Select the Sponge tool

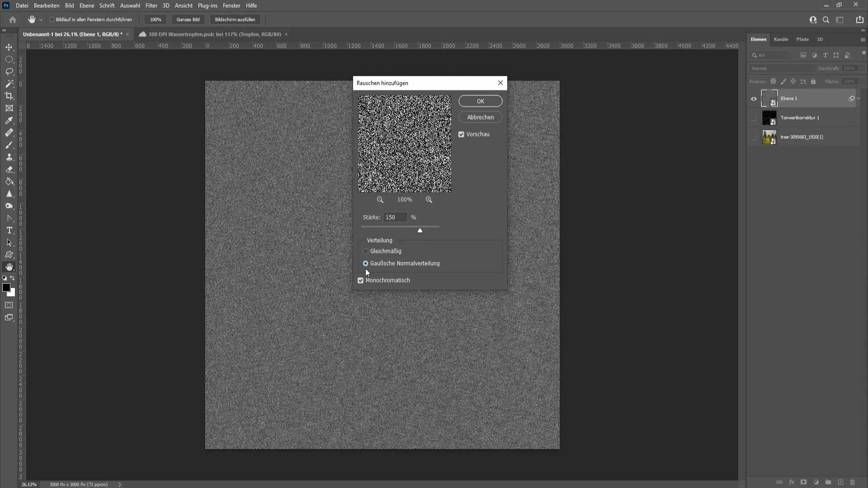9,206
